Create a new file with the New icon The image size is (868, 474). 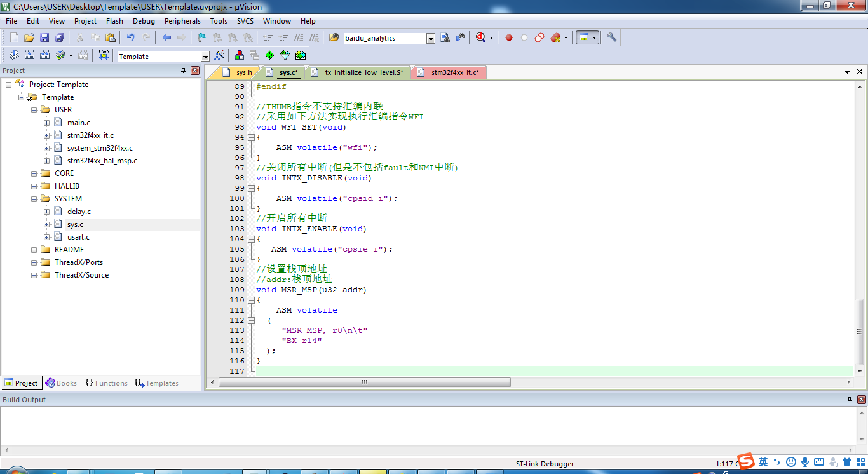(x=14, y=37)
